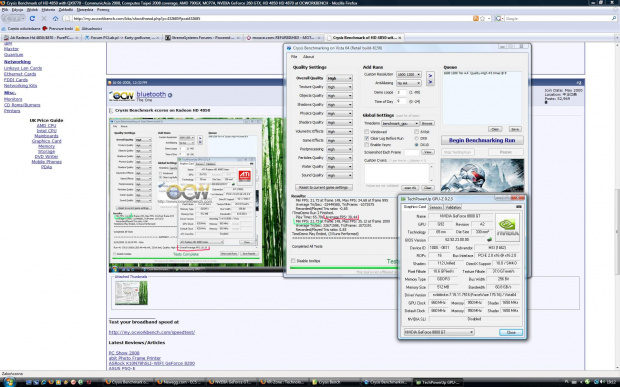This screenshot has width=620, height=387.
Task: Enable the Windowed checkbox
Action: tap(367, 132)
